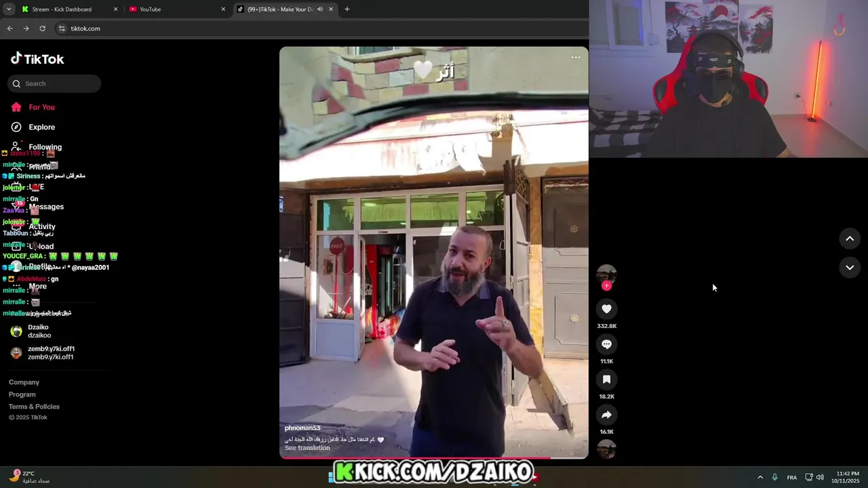The height and width of the screenshot is (488, 868).
Task: Click the 18.2K saves count
Action: pyautogui.click(x=607, y=396)
